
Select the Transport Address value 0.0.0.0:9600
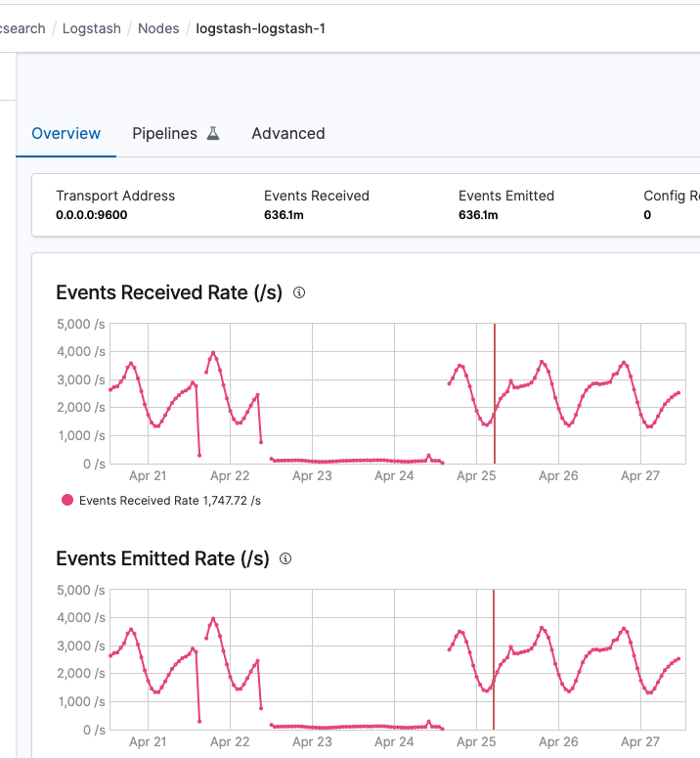(x=92, y=215)
